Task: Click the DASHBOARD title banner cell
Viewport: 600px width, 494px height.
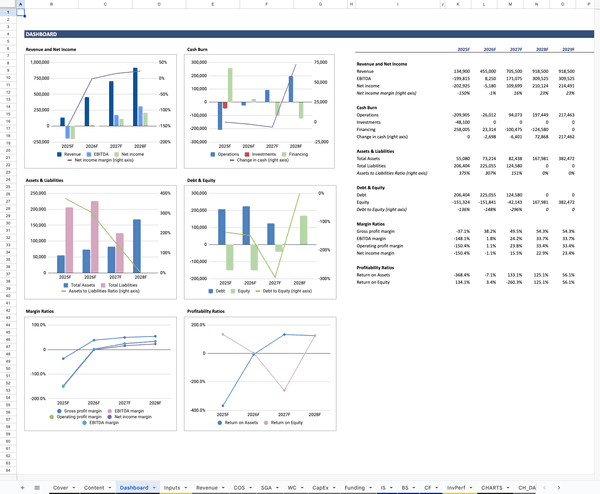Action: (x=100, y=35)
